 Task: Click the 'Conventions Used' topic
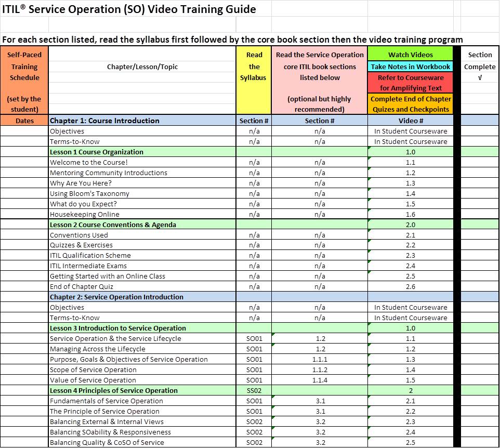(x=142, y=235)
